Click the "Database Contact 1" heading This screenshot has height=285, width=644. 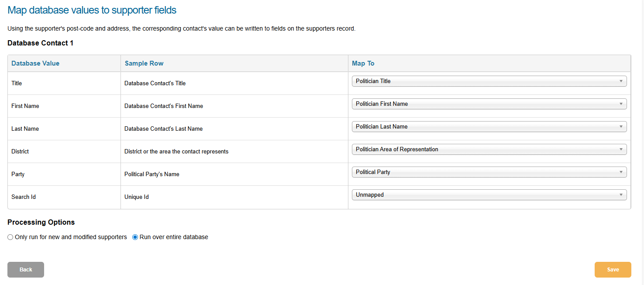point(40,43)
